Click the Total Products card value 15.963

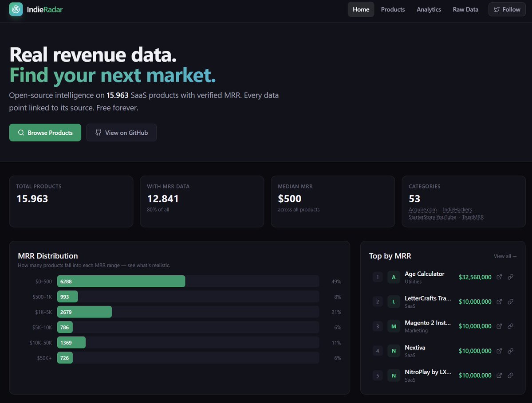point(32,199)
